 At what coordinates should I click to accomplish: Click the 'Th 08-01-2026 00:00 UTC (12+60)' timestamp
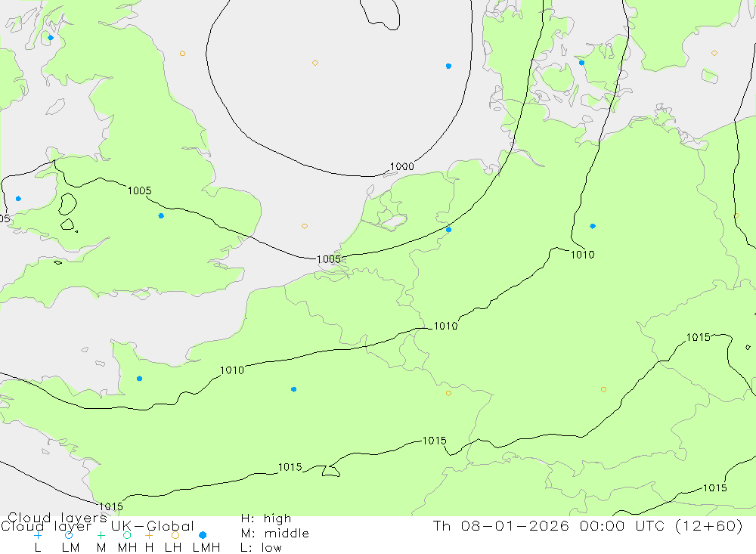[x=588, y=526]
